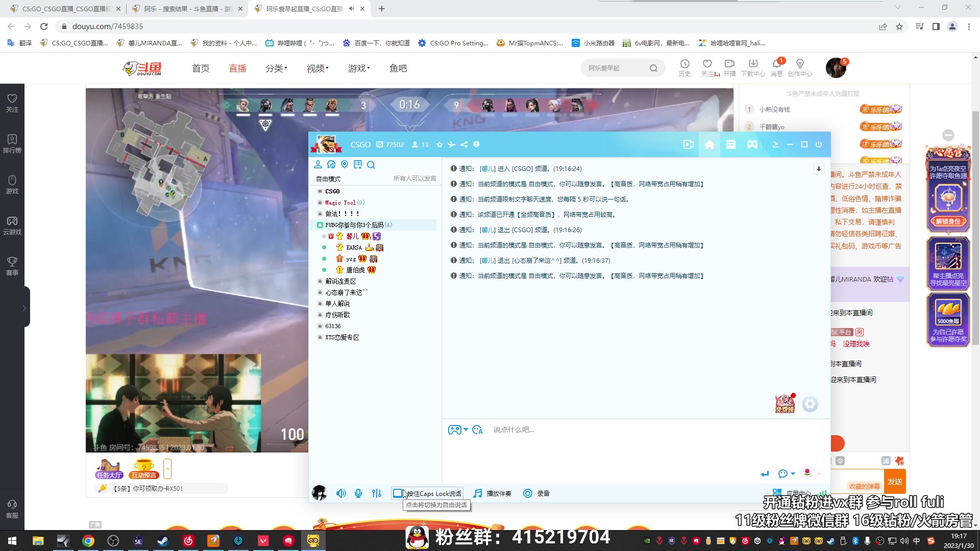Click the 互动预言 icon below the video

144,469
